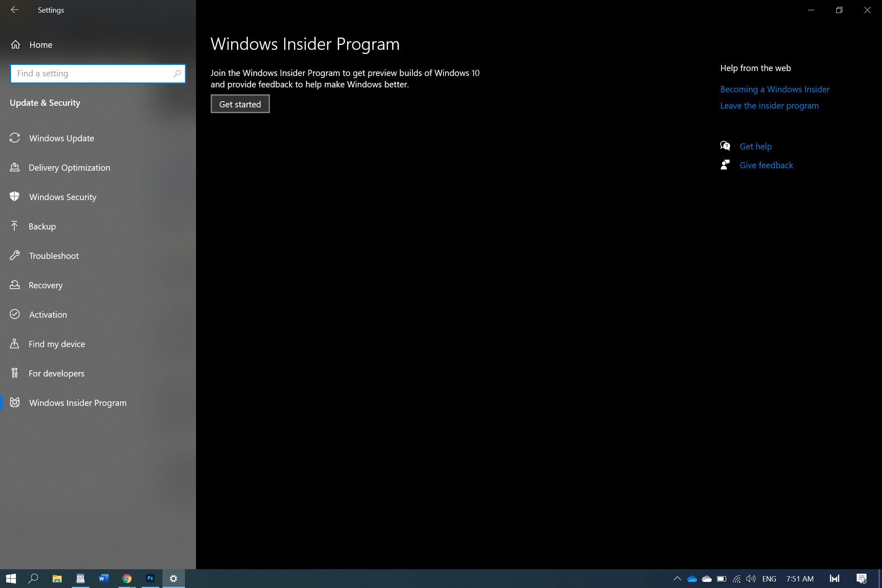Click the Update & Security heading
Viewport: 882px width, 588px height.
click(x=45, y=103)
